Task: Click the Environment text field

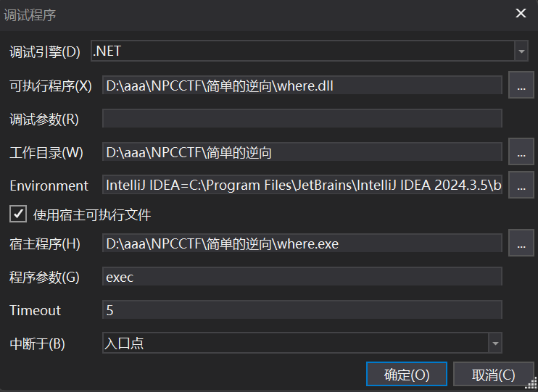Action: point(302,185)
